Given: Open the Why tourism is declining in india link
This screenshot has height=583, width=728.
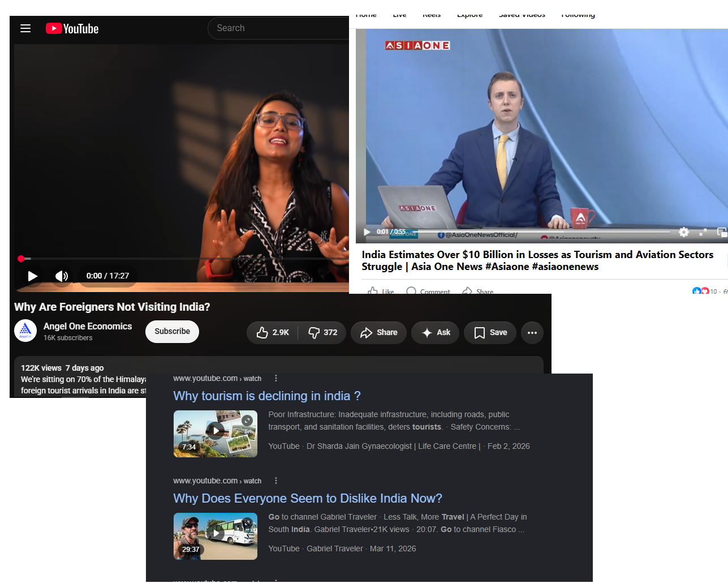Looking at the screenshot, I should 267,396.
